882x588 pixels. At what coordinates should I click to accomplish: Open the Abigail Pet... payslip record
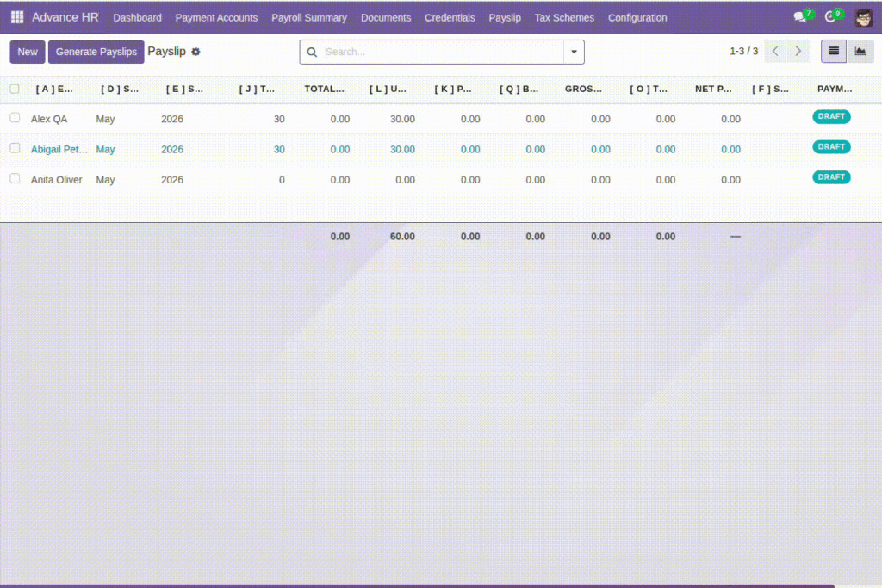[59, 149]
